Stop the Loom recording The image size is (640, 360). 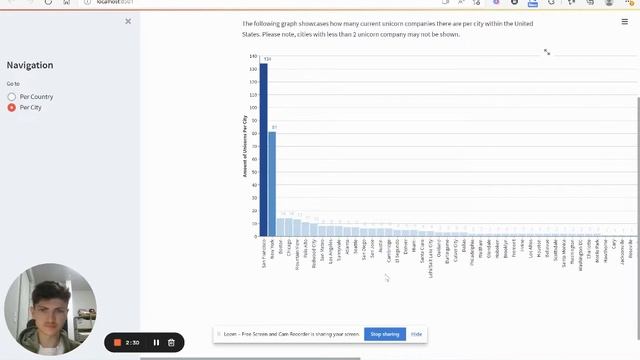(x=118, y=342)
